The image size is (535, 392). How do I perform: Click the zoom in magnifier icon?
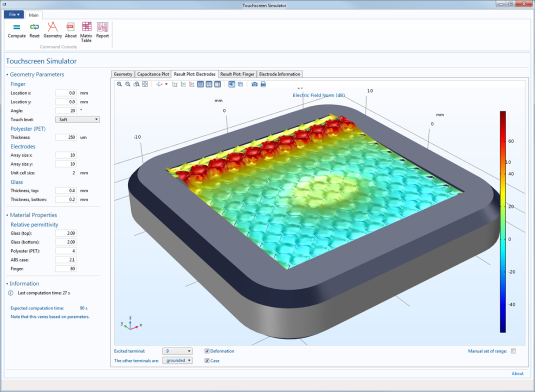click(119, 84)
